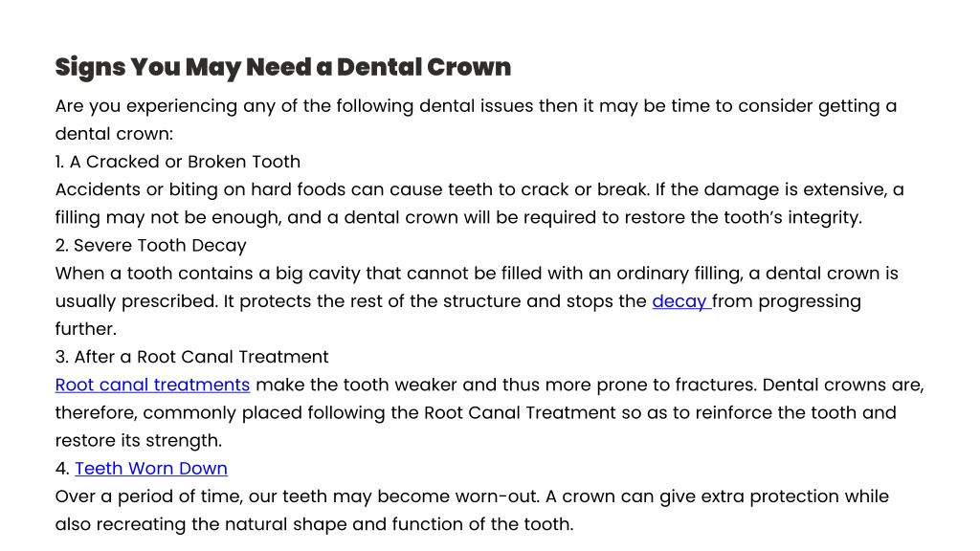Click the line starting 'therefore, commonly placed following'
Viewport: 980px width, 551px height.
pyautogui.click(x=476, y=413)
